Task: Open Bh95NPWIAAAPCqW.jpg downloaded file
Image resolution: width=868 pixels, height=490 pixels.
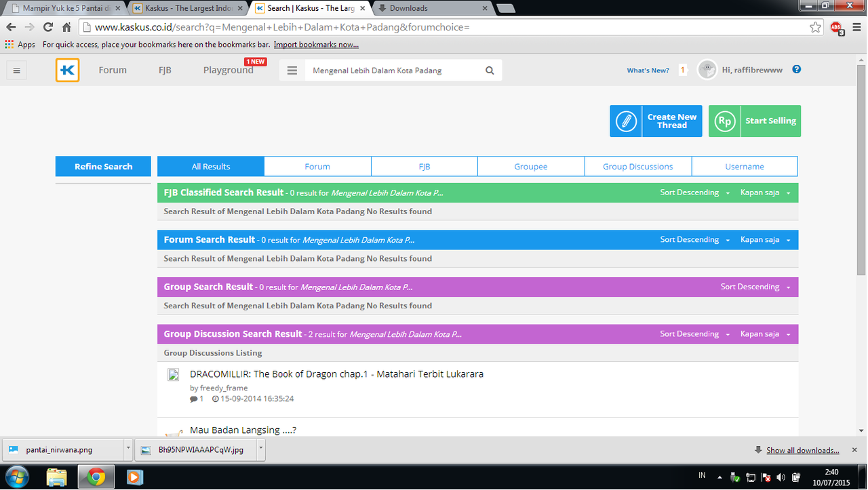Action: (197, 449)
